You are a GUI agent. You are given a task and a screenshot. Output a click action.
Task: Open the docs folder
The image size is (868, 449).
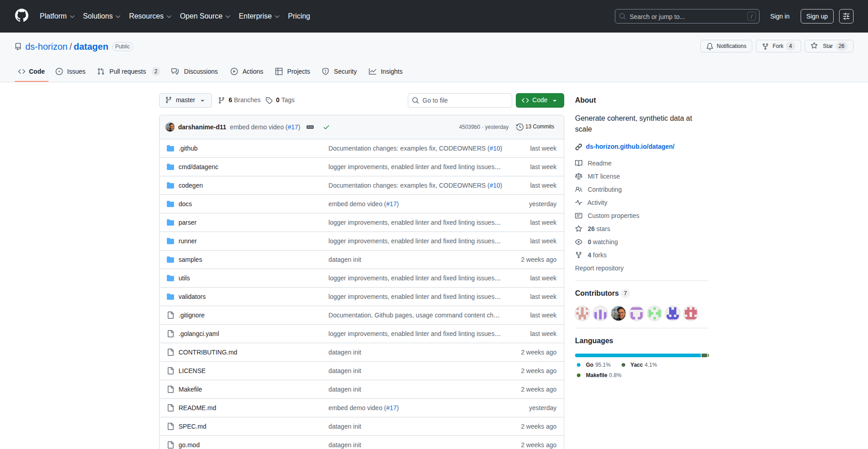(185, 204)
